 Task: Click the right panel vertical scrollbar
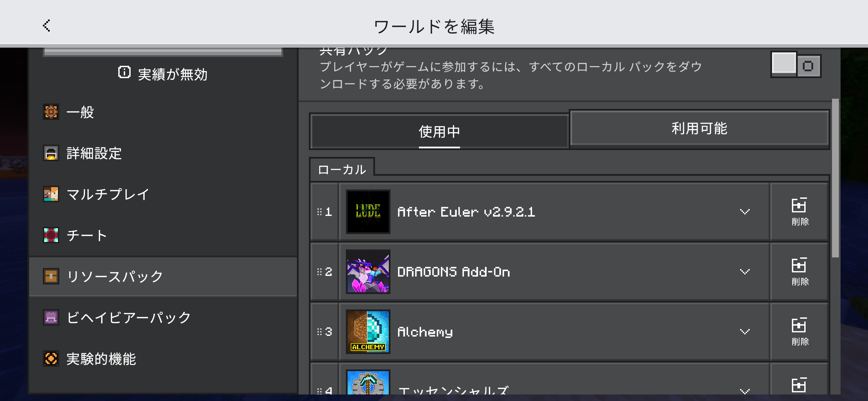pyautogui.click(x=835, y=178)
